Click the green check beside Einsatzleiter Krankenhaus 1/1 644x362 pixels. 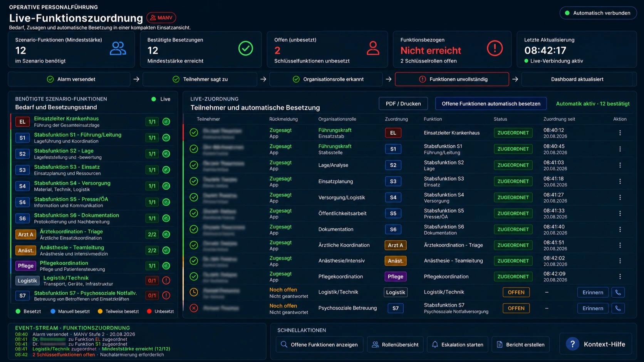(x=166, y=122)
